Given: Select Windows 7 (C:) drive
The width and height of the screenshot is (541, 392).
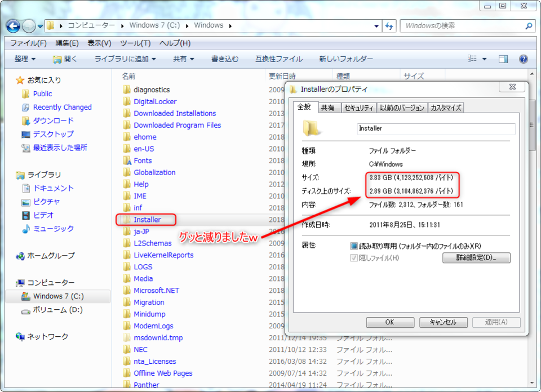Looking at the screenshot, I should pyautogui.click(x=58, y=296).
